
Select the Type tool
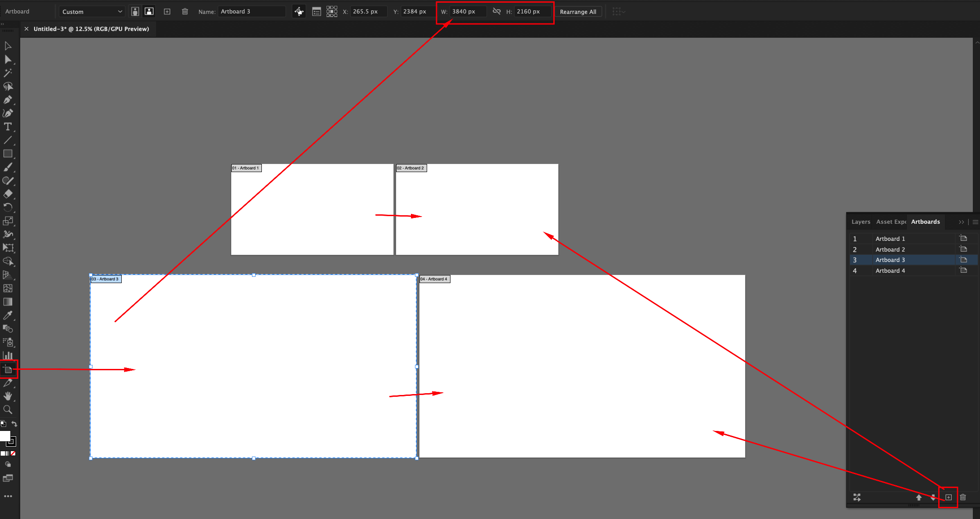[8, 127]
